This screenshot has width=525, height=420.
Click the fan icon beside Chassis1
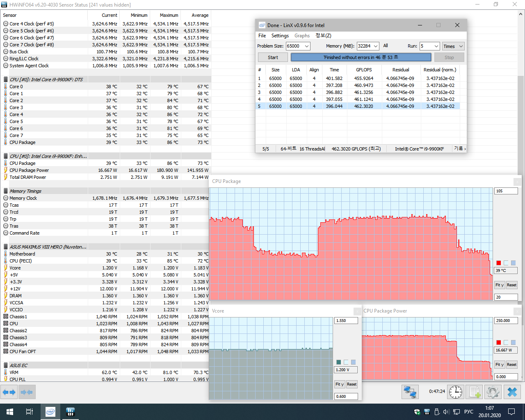6,317
